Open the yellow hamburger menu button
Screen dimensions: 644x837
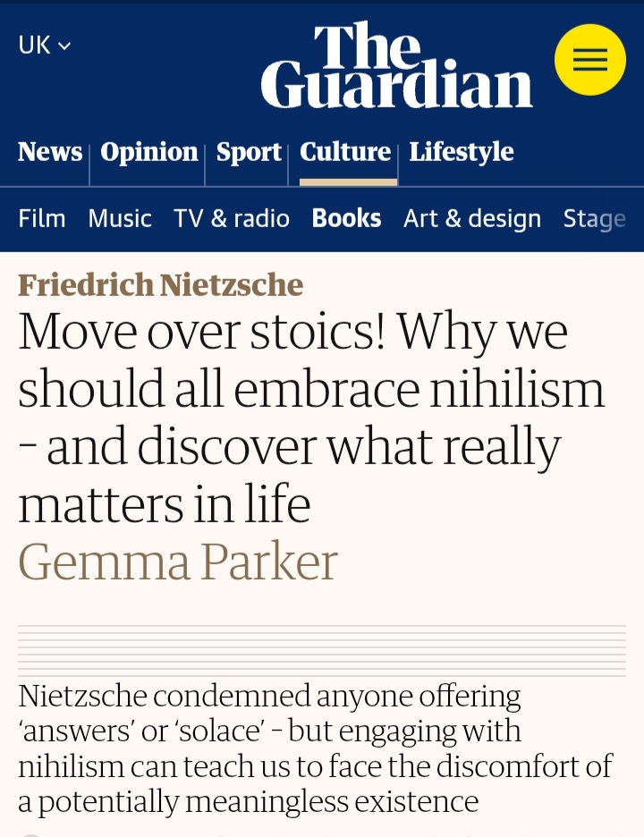coord(589,60)
